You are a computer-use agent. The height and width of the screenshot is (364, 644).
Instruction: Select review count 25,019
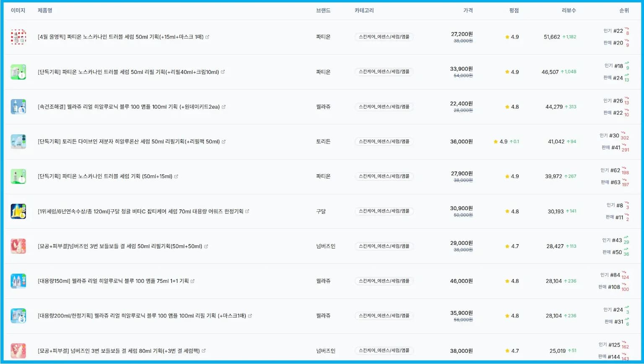(558, 351)
